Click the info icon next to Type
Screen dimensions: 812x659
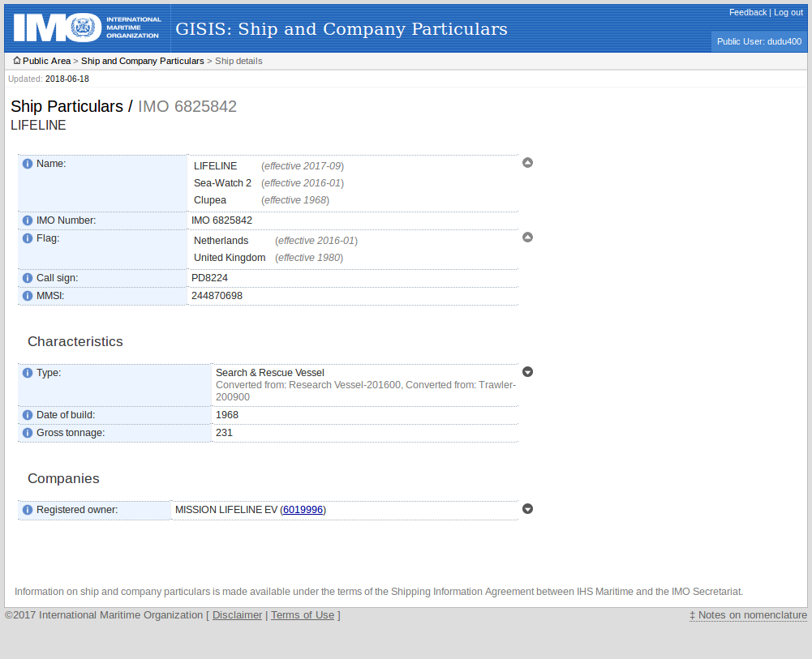pos(28,373)
